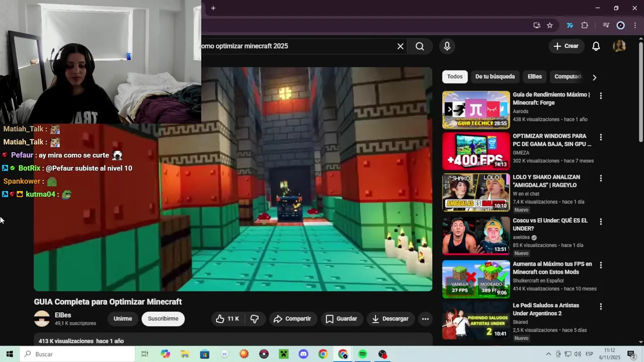The height and width of the screenshot is (362, 644).
Task: Open the Windows notification center icon
Action: (x=631, y=354)
